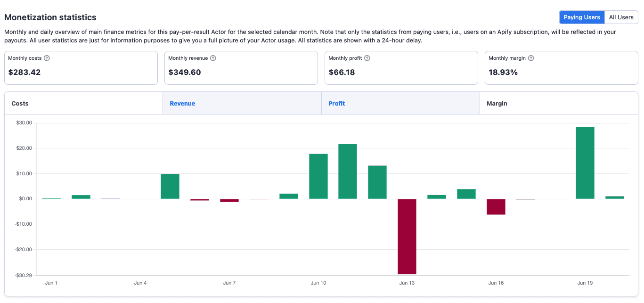Click help icon next to Monthly revenue
644x303 pixels.
tap(213, 58)
